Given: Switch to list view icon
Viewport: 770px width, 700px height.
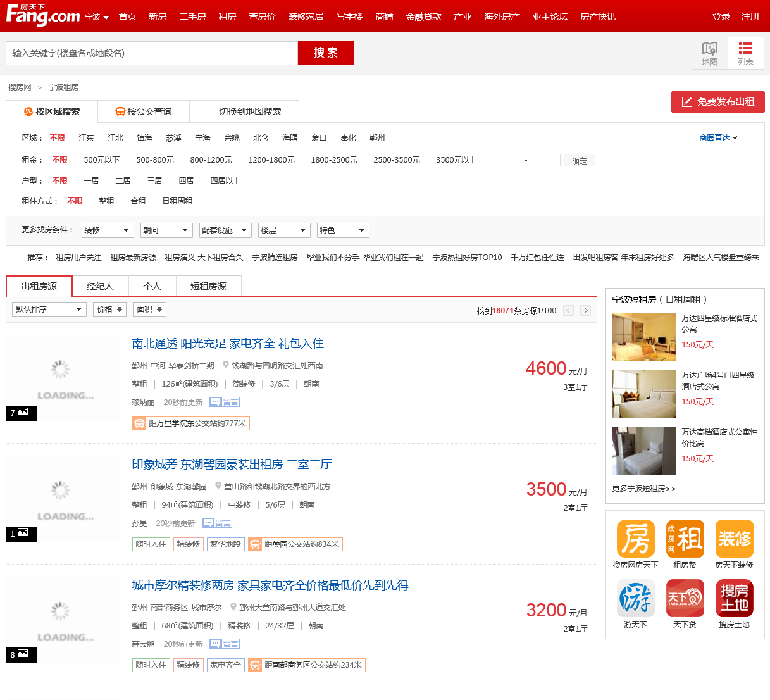Looking at the screenshot, I should click(x=745, y=53).
